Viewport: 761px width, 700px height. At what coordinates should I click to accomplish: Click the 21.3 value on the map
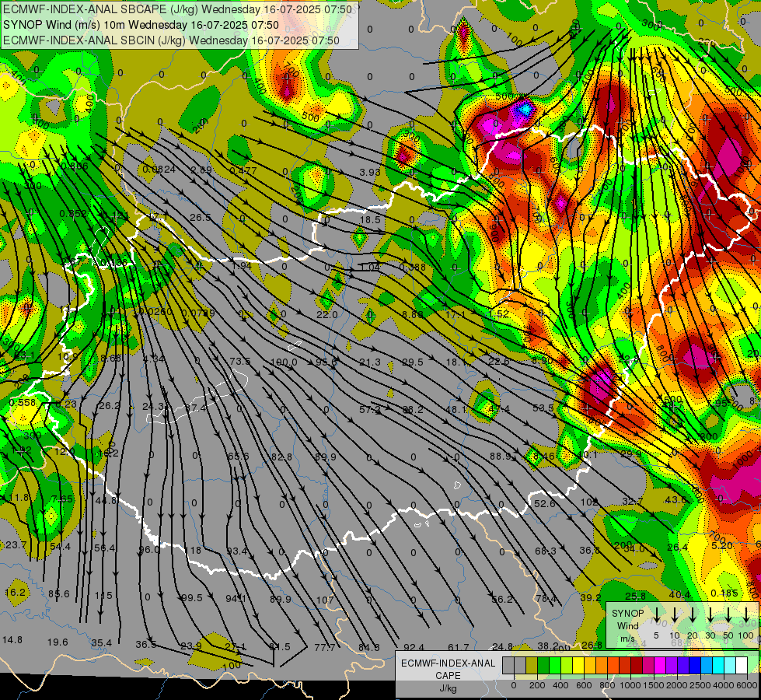[x=370, y=362]
